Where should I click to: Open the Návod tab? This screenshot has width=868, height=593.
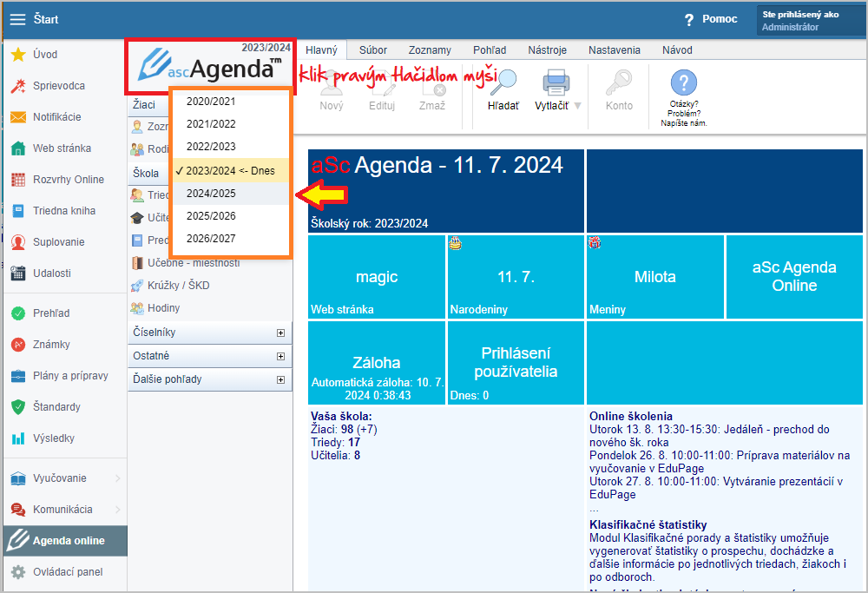(x=678, y=49)
